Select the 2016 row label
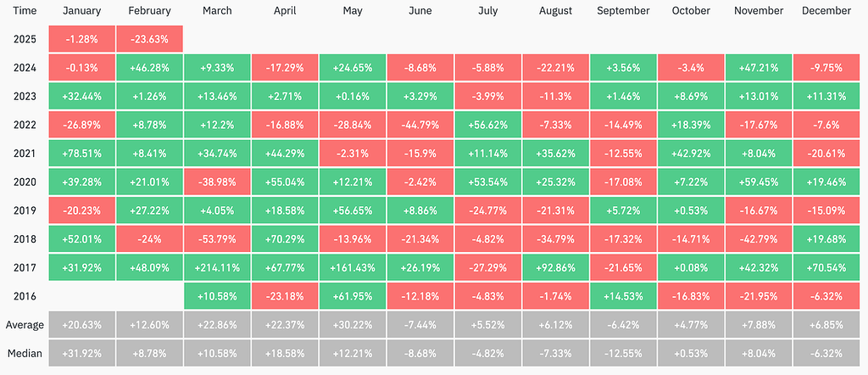The width and height of the screenshot is (868, 375). coord(25,296)
